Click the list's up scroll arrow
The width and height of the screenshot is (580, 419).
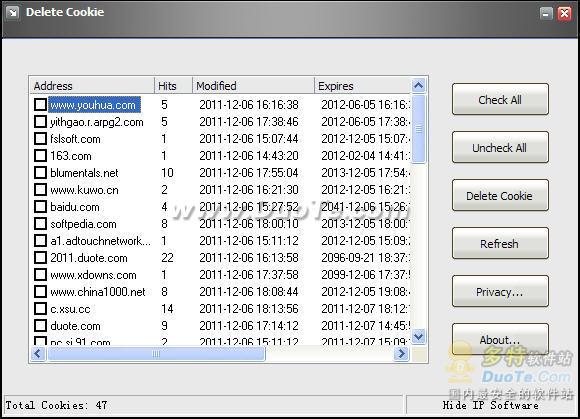point(418,86)
